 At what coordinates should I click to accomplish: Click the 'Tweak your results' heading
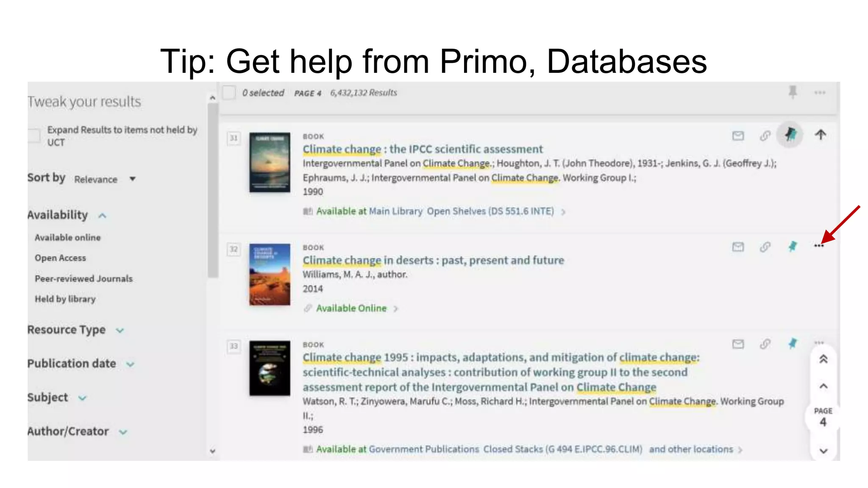pyautogui.click(x=84, y=102)
